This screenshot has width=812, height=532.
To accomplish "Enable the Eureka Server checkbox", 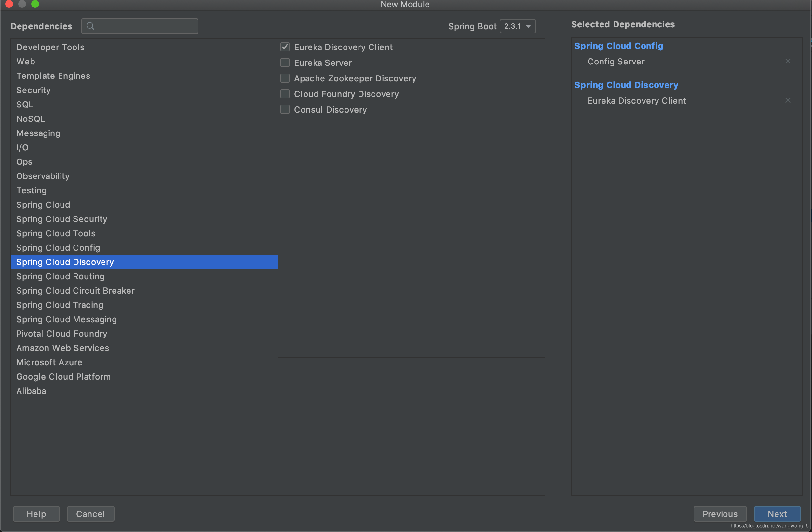I will [285, 63].
